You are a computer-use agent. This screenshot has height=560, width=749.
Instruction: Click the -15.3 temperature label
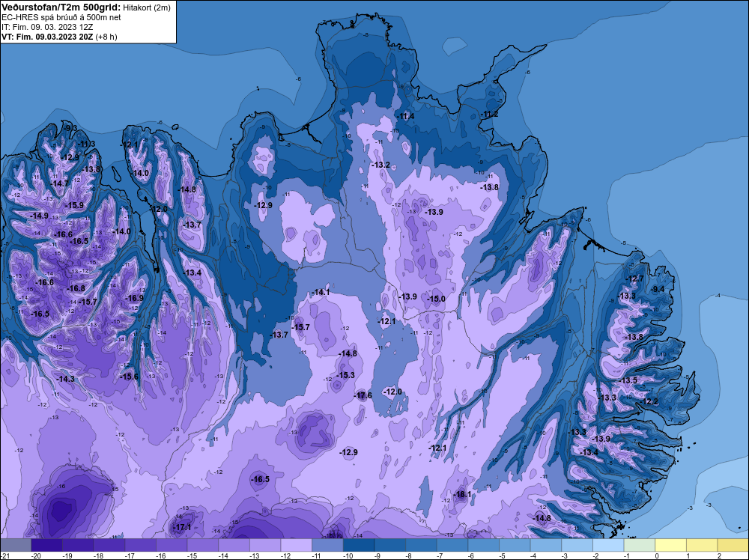click(x=345, y=375)
